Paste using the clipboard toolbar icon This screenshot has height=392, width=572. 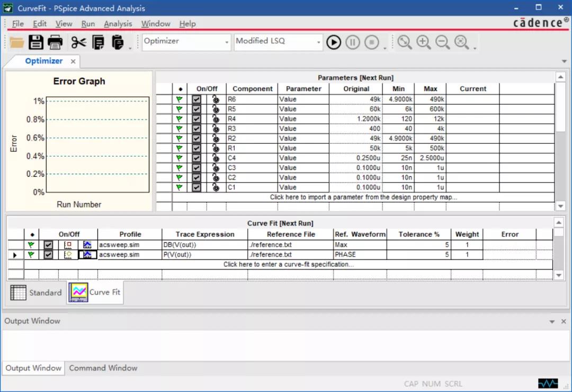(117, 42)
